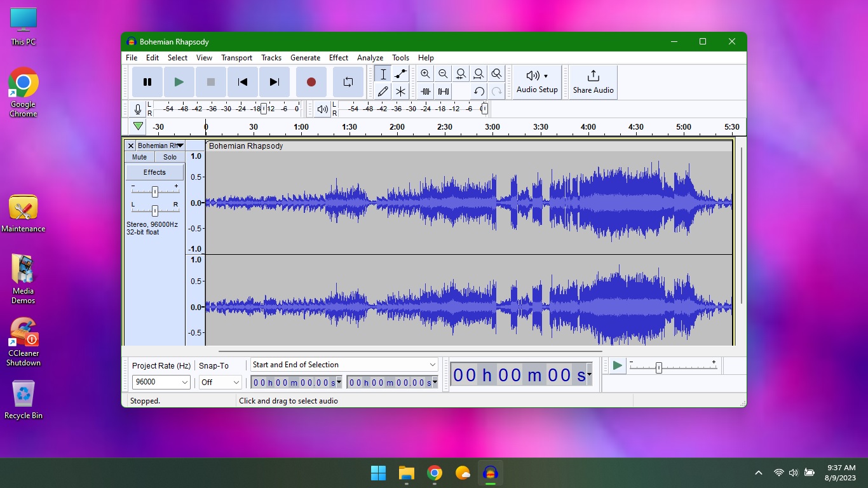
Task: Open the Snap-To Off dropdown
Action: [220, 382]
